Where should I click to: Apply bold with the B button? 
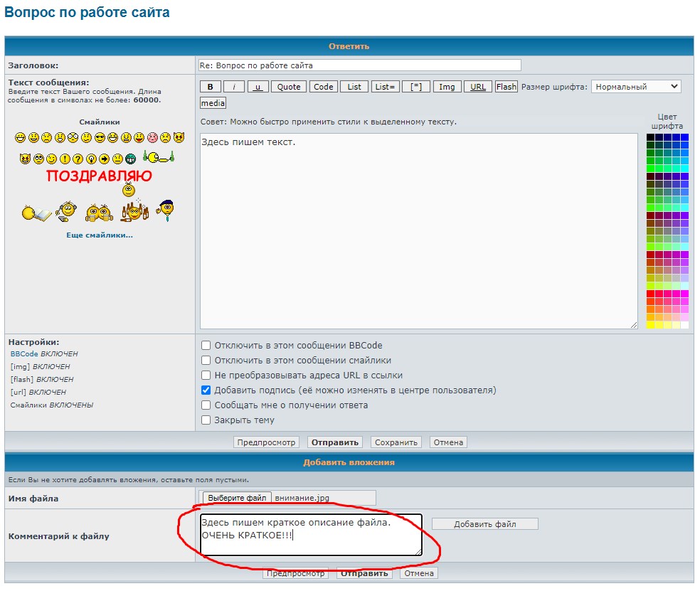tap(210, 87)
